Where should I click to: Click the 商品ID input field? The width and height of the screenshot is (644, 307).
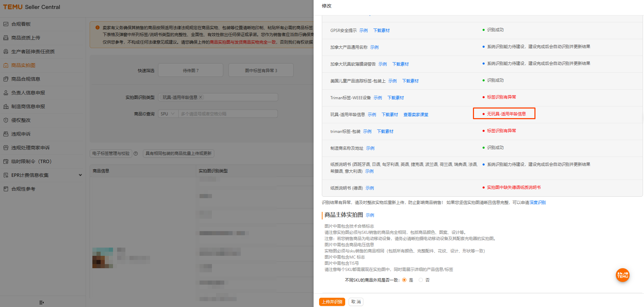(x=228, y=114)
